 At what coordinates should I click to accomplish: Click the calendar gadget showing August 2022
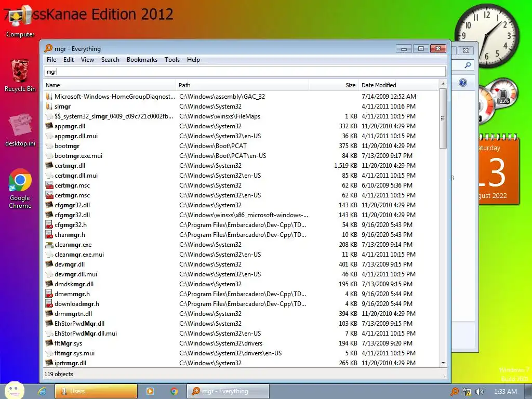[x=499, y=169]
